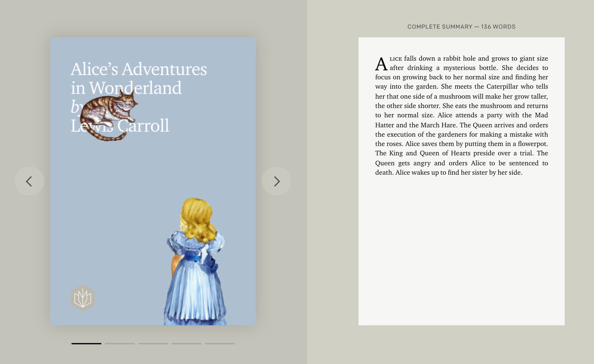Jump to the second slide indicator

[119, 343]
